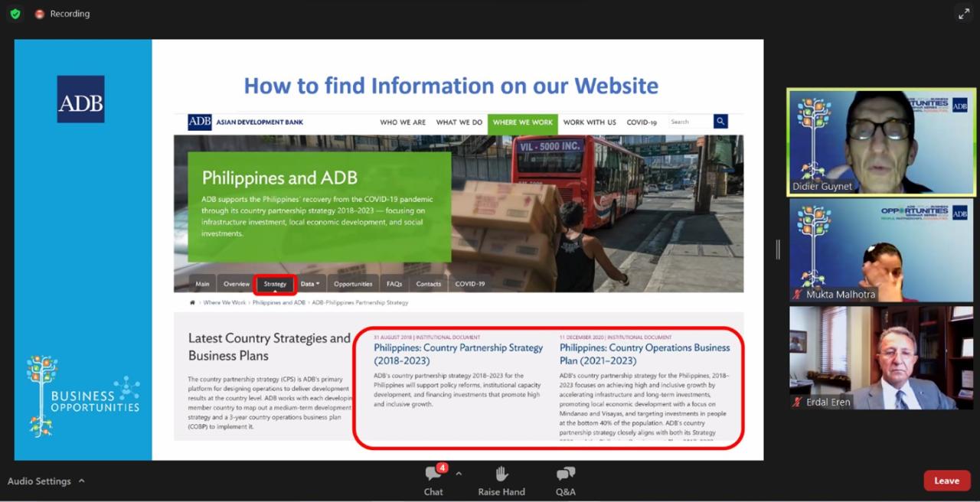The height and width of the screenshot is (502, 980).
Task: Select Mukta Malhotra's video thumbnail
Action: (x=880, y=250)
